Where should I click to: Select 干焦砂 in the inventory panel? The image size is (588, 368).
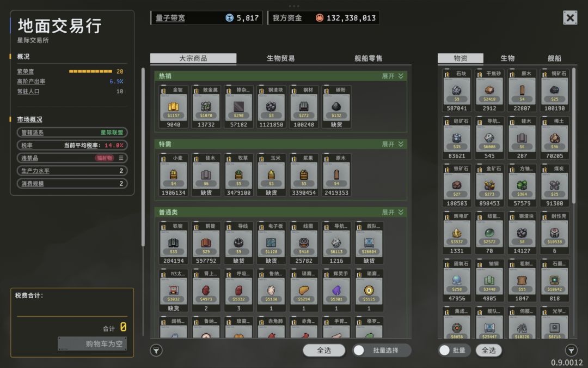click(489, 91)
